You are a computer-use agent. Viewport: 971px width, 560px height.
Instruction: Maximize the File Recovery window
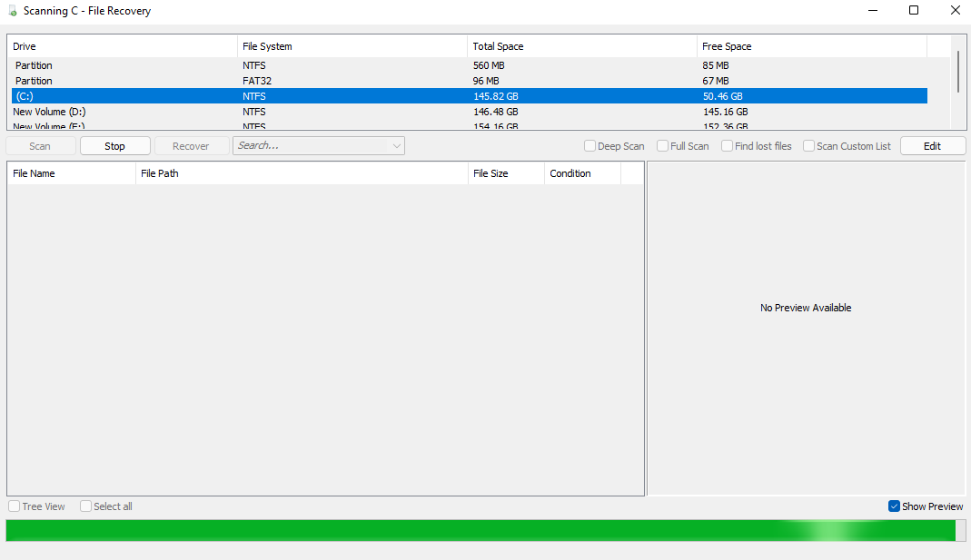coord(914,11)
